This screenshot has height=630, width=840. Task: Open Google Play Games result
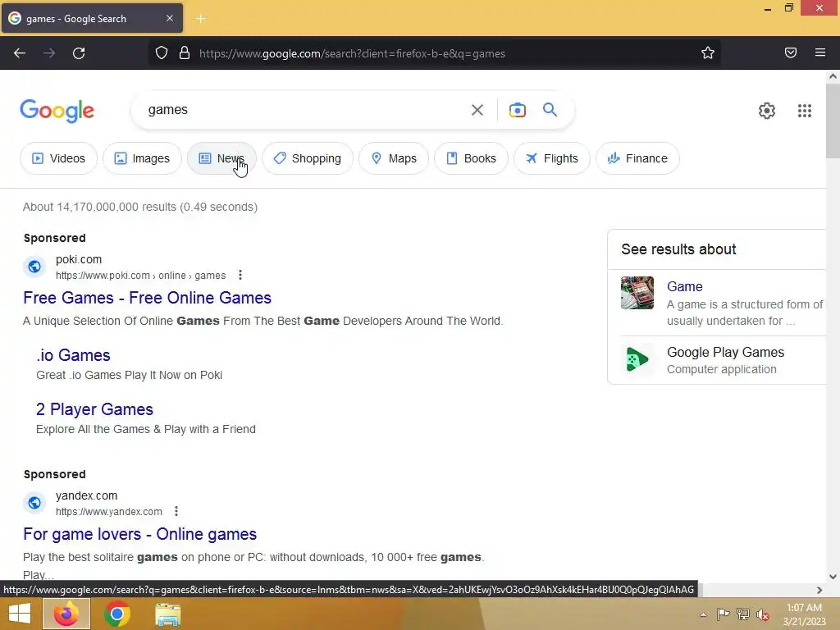pos(725,352)
